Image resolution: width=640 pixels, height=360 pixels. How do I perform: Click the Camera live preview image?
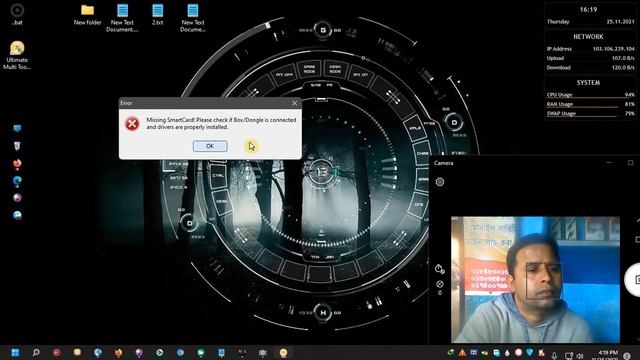535,280
